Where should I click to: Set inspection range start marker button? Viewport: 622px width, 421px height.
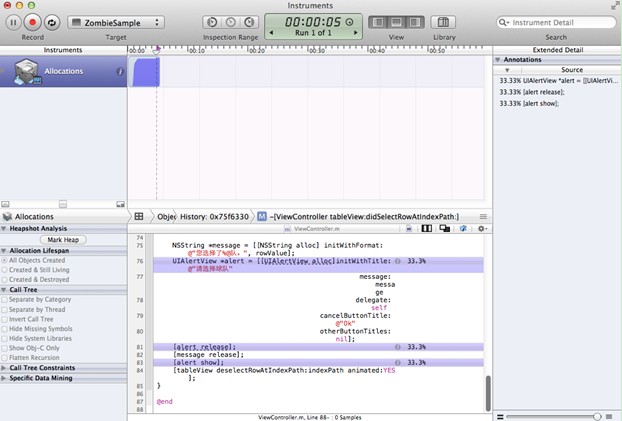(x=212, y=22)
